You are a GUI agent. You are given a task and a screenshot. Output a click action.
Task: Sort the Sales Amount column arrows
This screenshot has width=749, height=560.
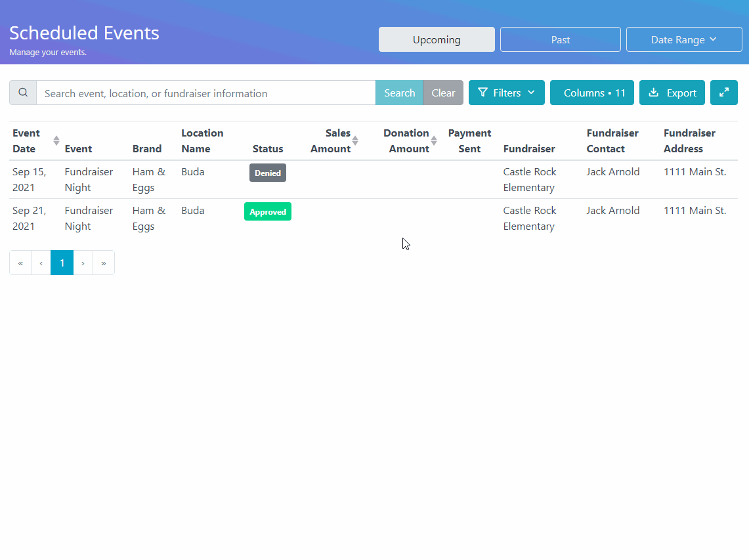[x=355, y=140]
